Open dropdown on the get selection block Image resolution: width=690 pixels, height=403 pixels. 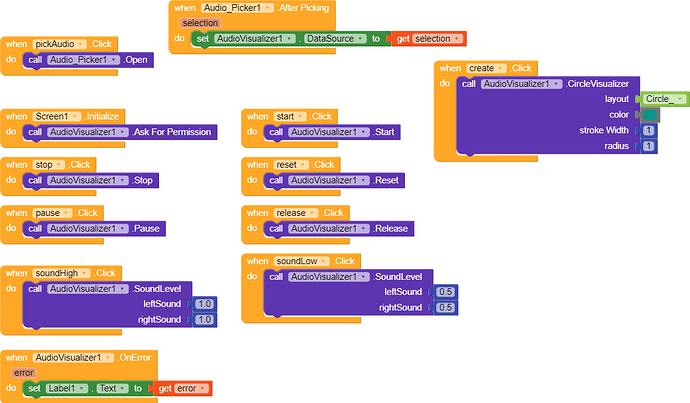438,39
